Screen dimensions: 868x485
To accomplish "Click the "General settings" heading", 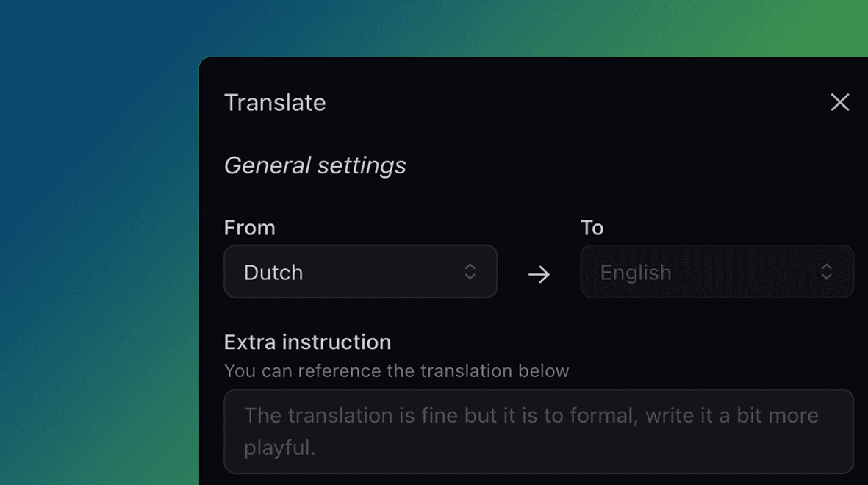I will click(315, 165).
